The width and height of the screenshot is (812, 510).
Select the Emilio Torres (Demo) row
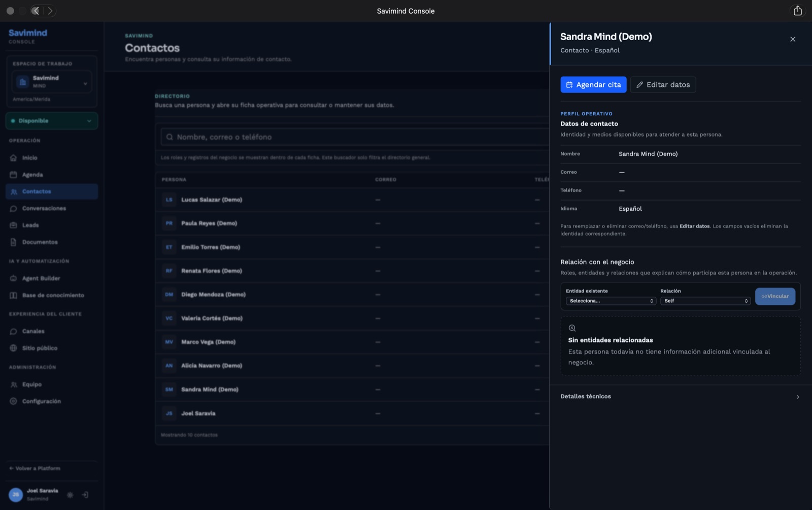352,247
